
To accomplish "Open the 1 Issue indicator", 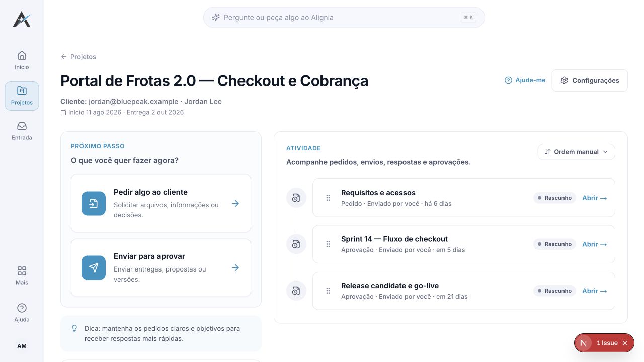I will coord(607,343).
